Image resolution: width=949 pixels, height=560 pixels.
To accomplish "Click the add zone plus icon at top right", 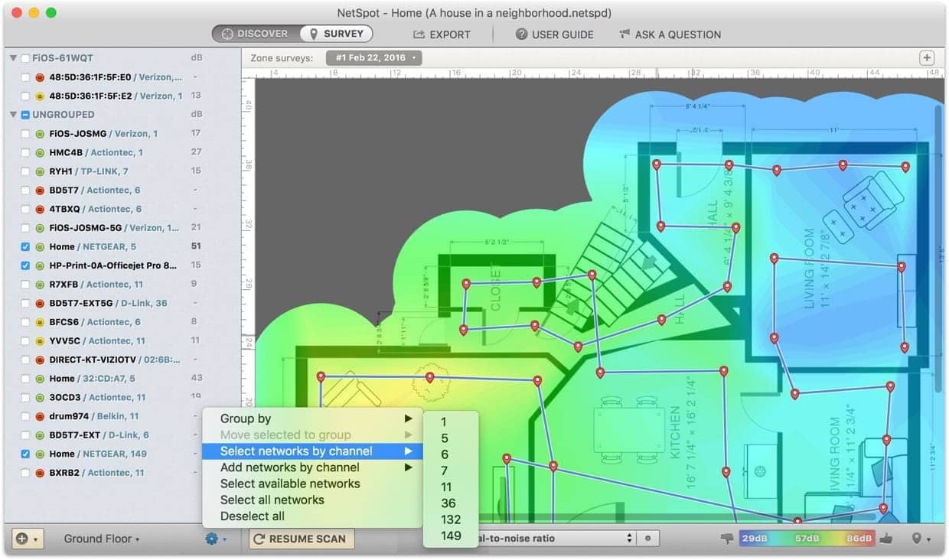I will 927,58.
